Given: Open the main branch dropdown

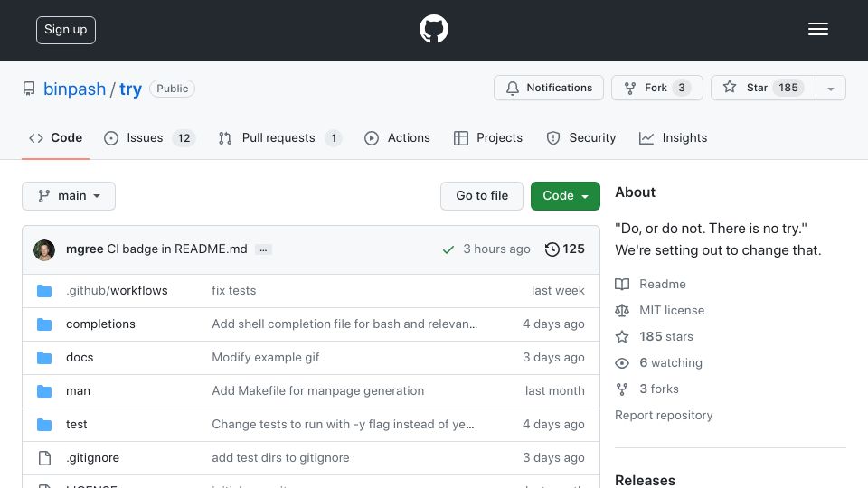Looking at the screenshot, I should pos(69,196).
